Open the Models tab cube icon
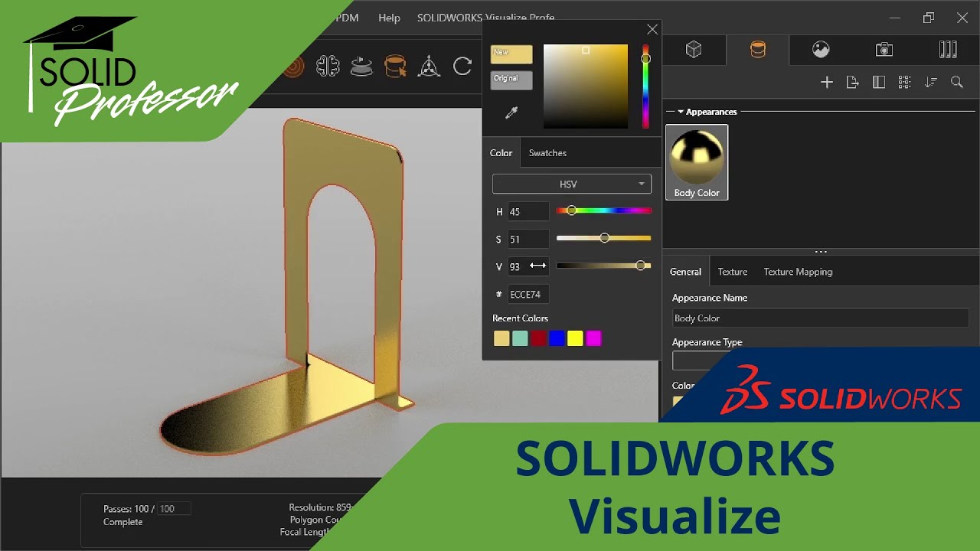The width and height of the screenshot is (980, 551). point(694,50)
